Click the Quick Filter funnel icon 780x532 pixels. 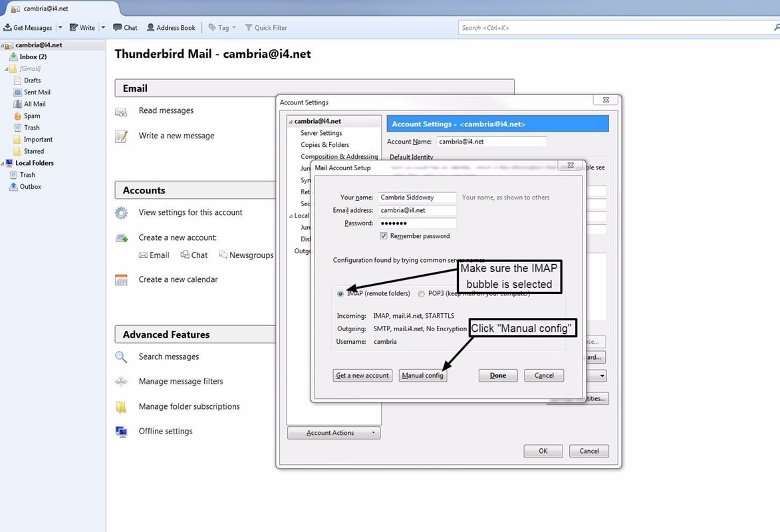[249, 27]
